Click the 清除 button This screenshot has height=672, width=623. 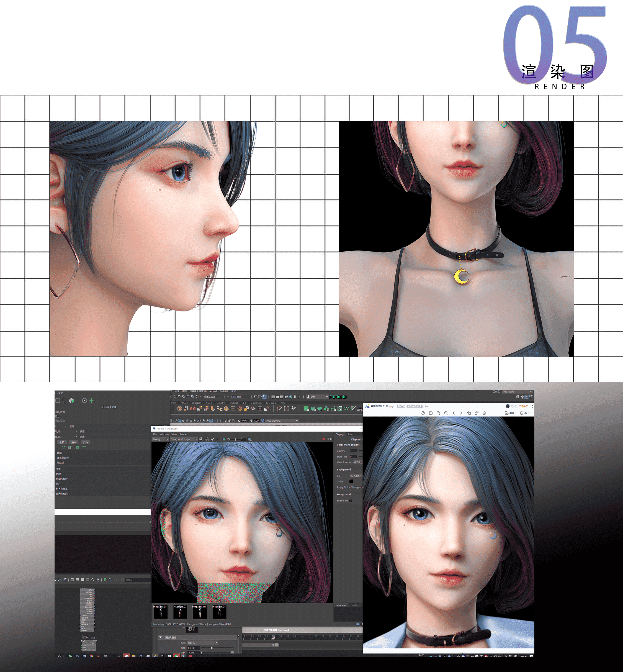[74, 442]
